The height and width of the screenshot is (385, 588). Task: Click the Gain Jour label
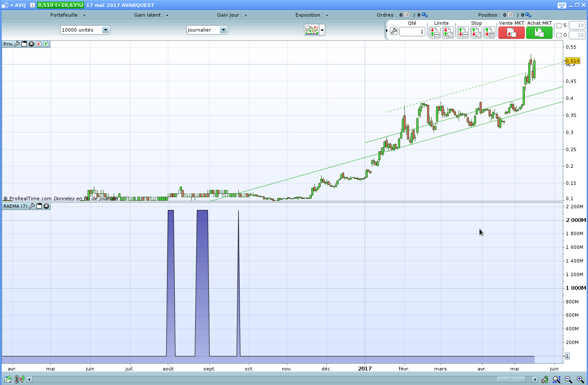click(x=230, y=15)
